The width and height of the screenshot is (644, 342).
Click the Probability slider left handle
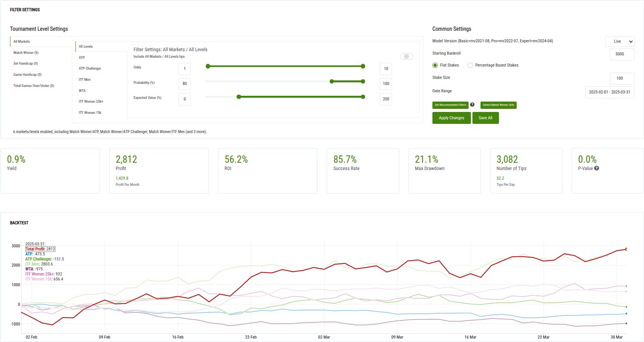[332, 82]
